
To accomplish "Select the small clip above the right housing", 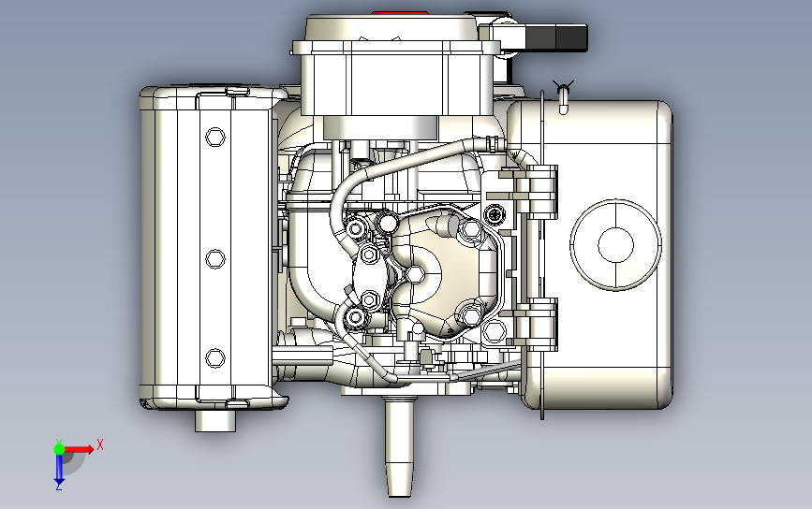I will tap(564, 97).
